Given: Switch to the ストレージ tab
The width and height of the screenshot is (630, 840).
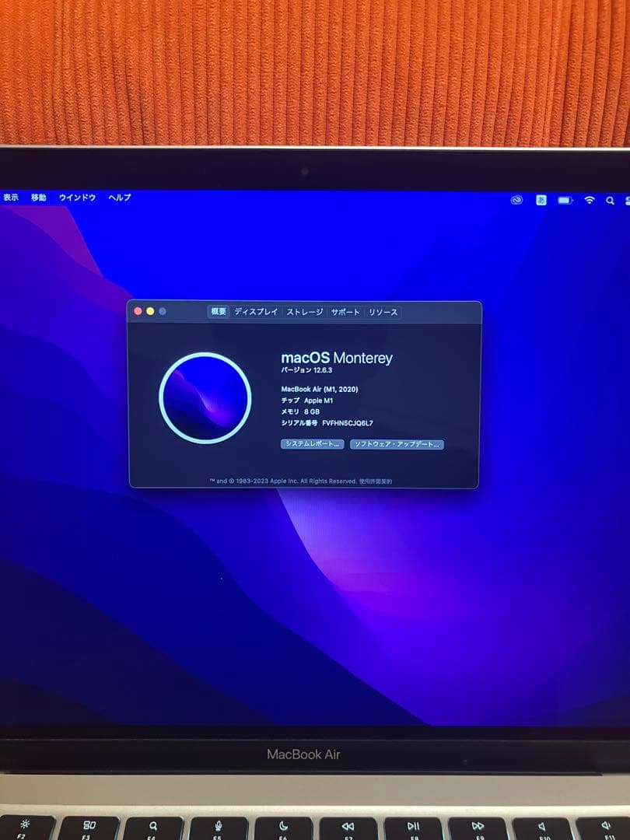Looking at the screenshot, I should point(305,312).
